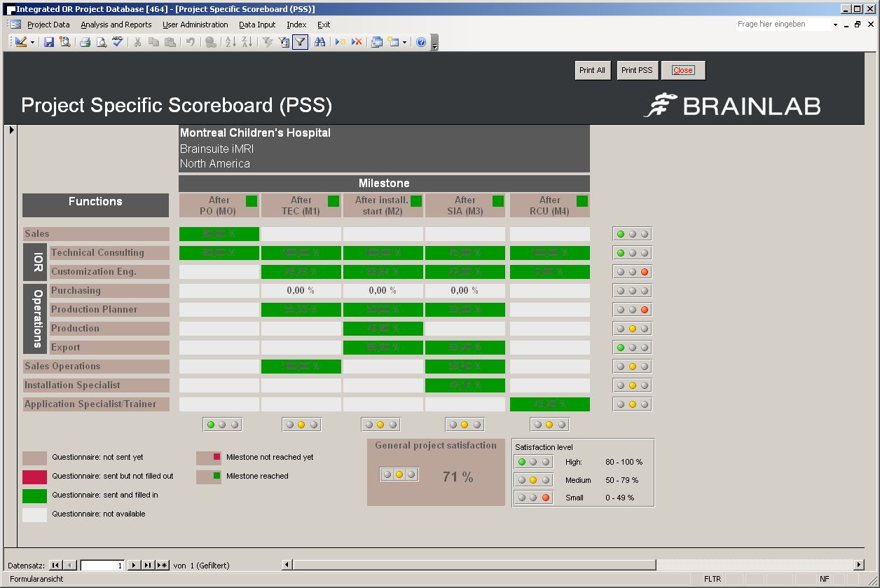880x588 pixels.
Task: Click the 'FLTR' status bar indicator
Action: (x=713, y=580)
